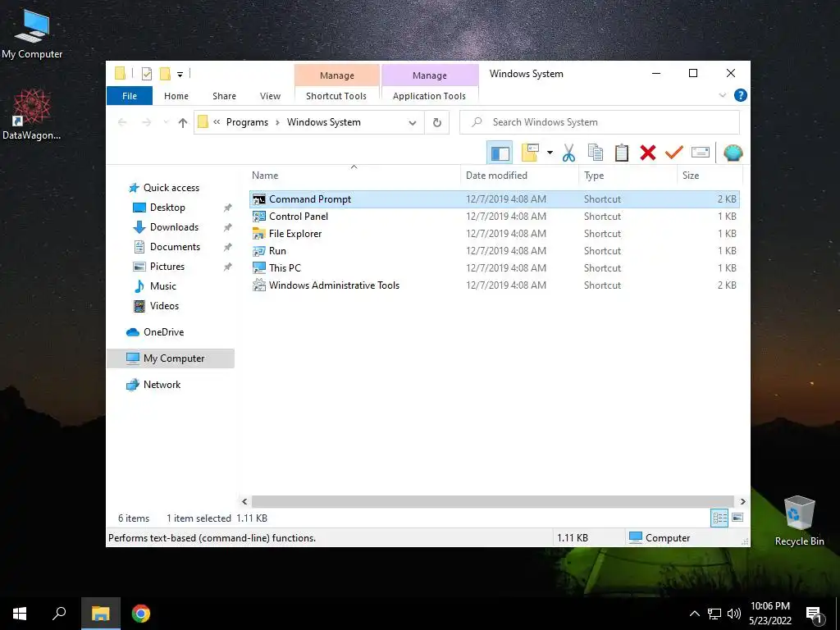Open the File menu
Viewport: 840px width, 630px height.
click(x=130, y=96)
